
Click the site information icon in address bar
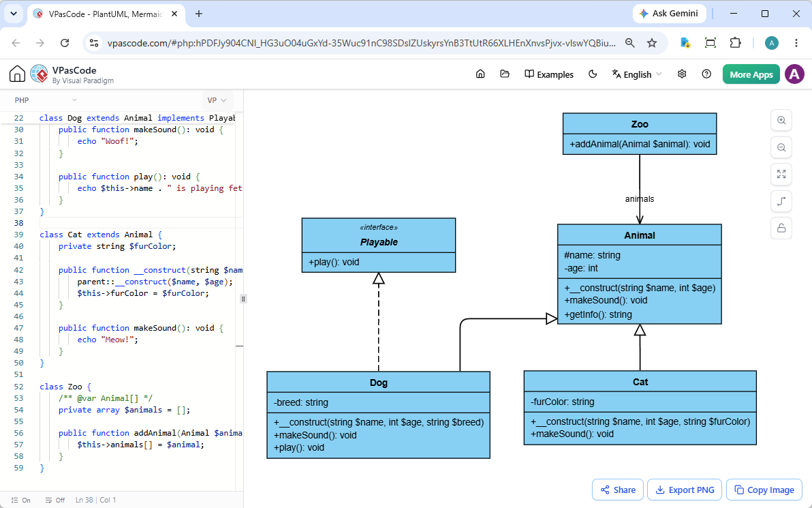pos(94,43)
